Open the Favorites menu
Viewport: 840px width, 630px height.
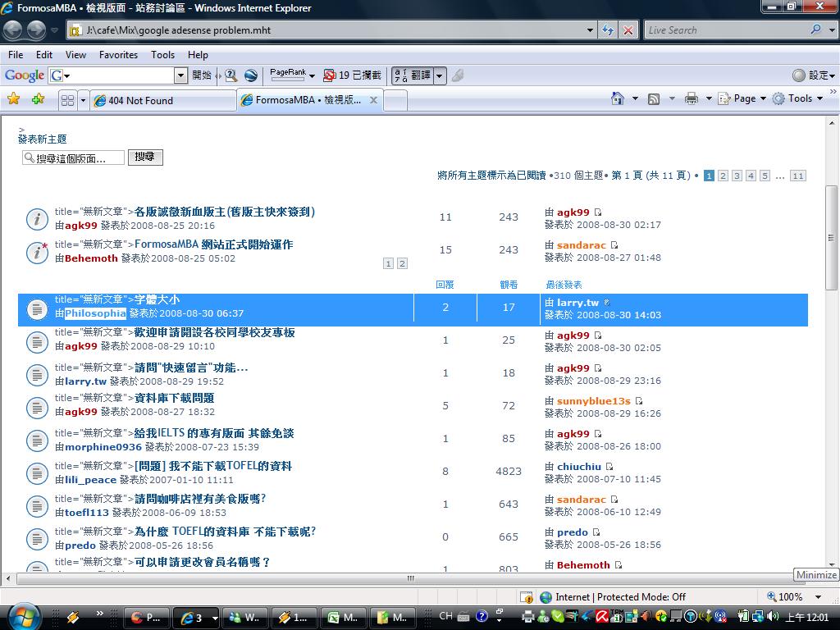pos(118,55)
